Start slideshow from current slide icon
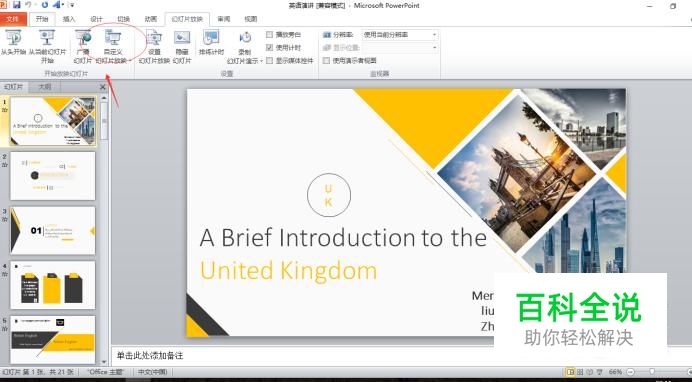This screenshot has width=692, height=382. pyautogui.click(x=47, y=37)
